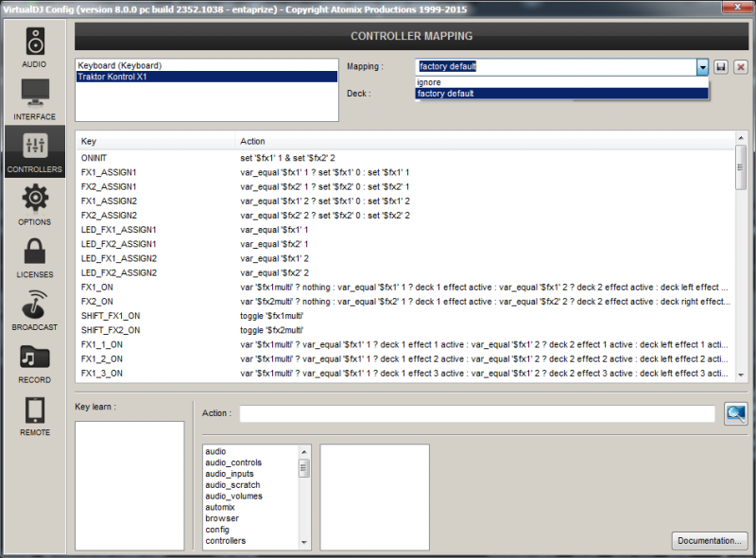Open the Remote settings page
Viewport: 756px width, 558px height.
[34, 415]
